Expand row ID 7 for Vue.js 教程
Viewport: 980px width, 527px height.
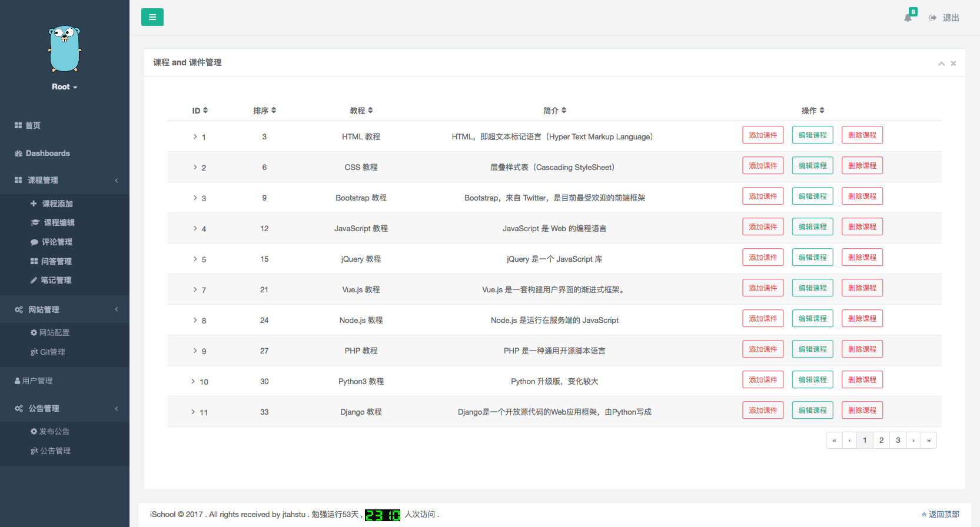(x=195, y=289)
